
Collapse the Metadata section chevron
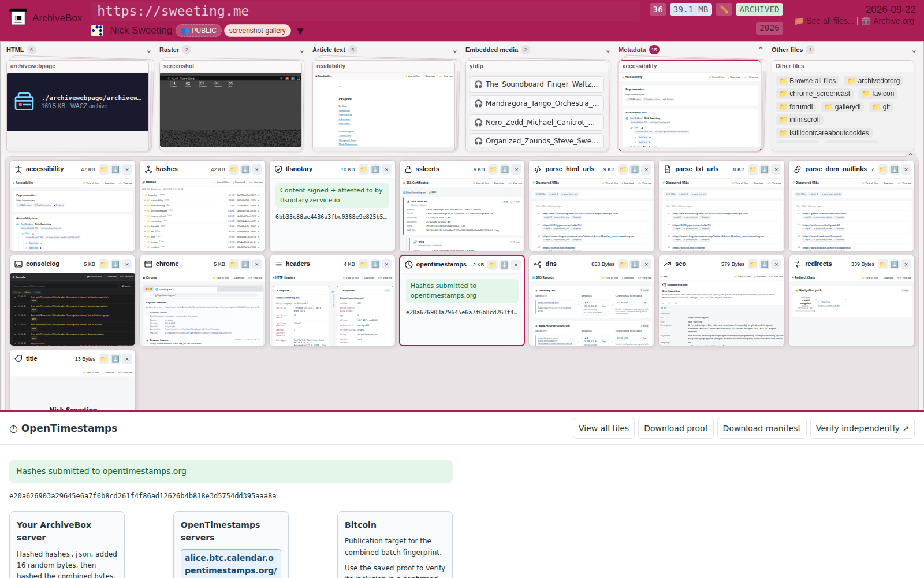[x=761, y=49]
